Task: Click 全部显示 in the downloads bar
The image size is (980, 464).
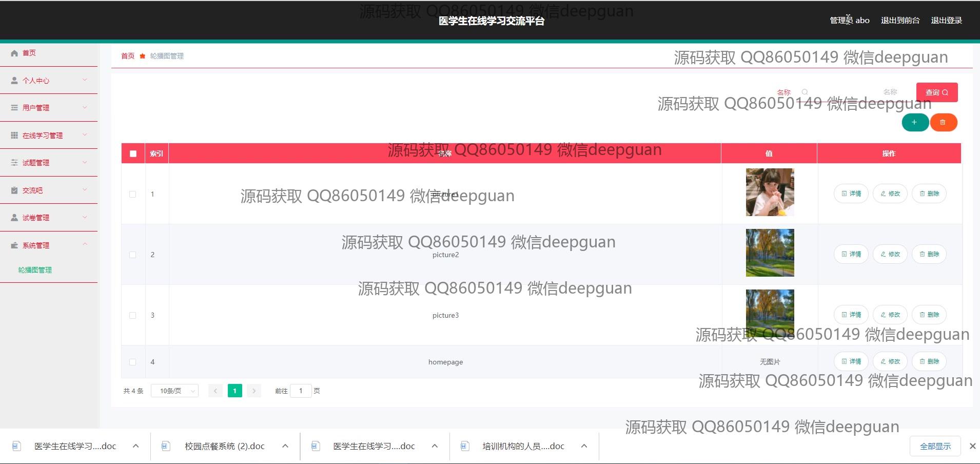Action: tap(935, 446)
